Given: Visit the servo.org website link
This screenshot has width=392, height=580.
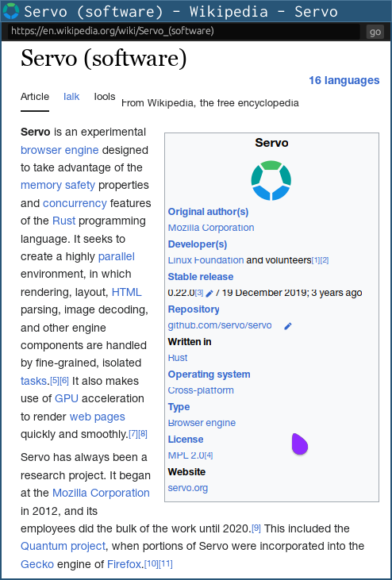Looking at the screenshot, I should coord(188,488).
